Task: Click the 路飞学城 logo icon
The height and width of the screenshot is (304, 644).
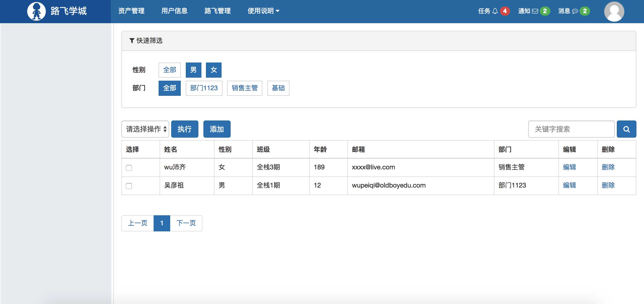Action: [x=37, y=11]
